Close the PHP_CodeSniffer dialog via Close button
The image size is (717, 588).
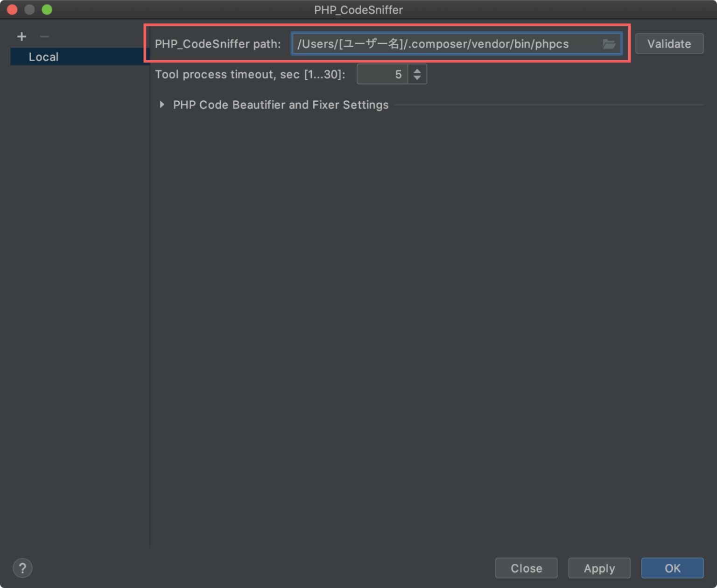526,568
